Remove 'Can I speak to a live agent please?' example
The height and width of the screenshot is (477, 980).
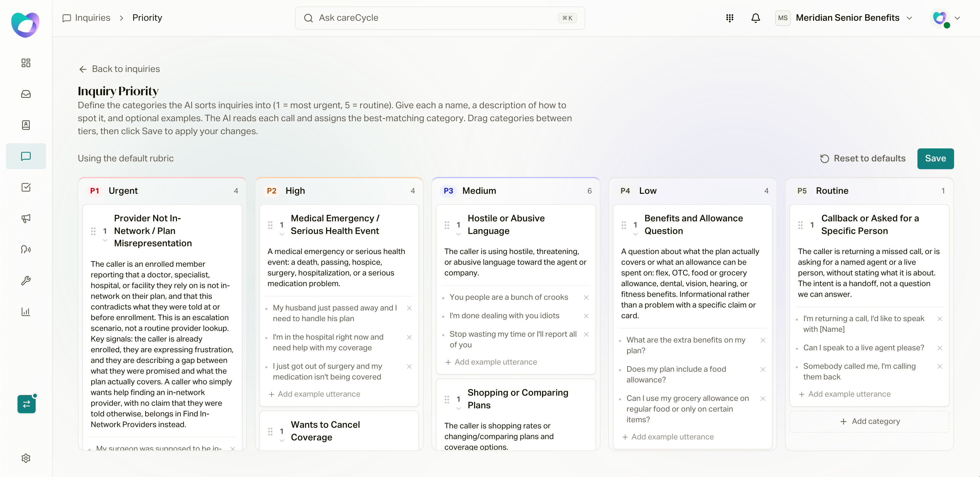point(939,348)
